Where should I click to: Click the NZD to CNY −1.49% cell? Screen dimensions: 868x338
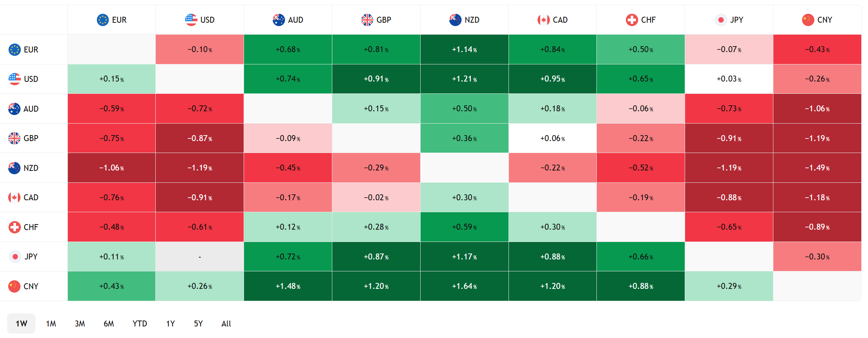[817, 168]
